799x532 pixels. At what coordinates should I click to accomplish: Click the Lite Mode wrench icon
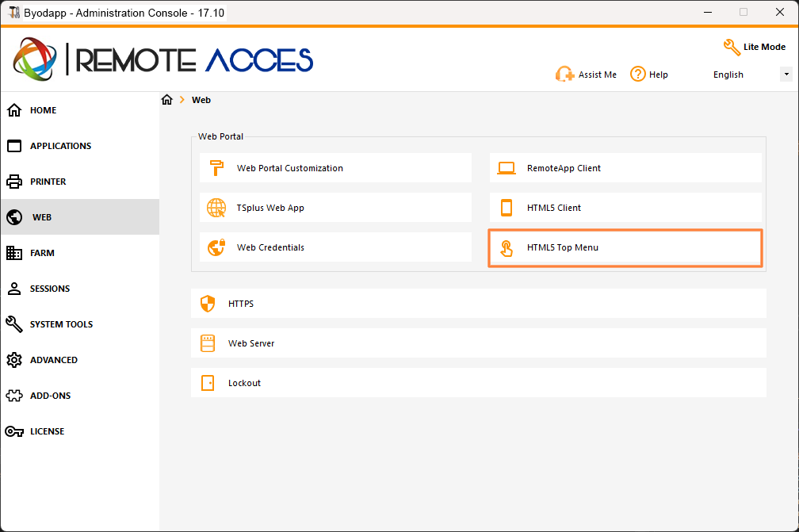pyautogui.click(x=732, y=48)
